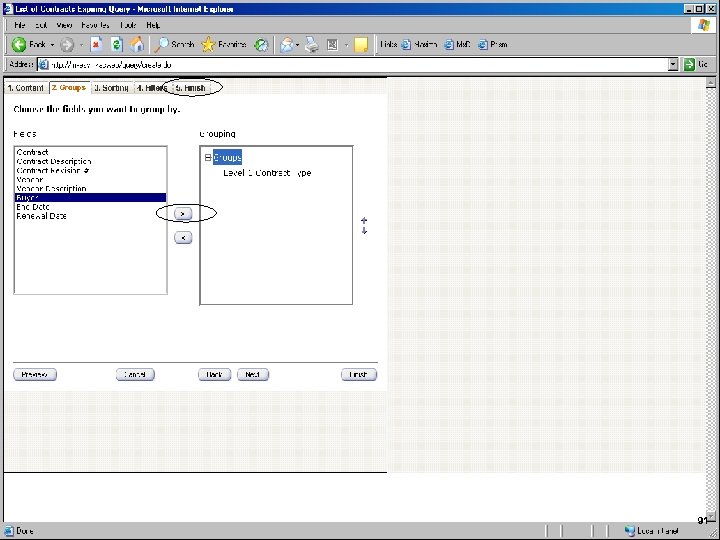Click the Preview button
The height and width of the screenshot is (540, 720).
pyautogui.click(x=35, y=375)
